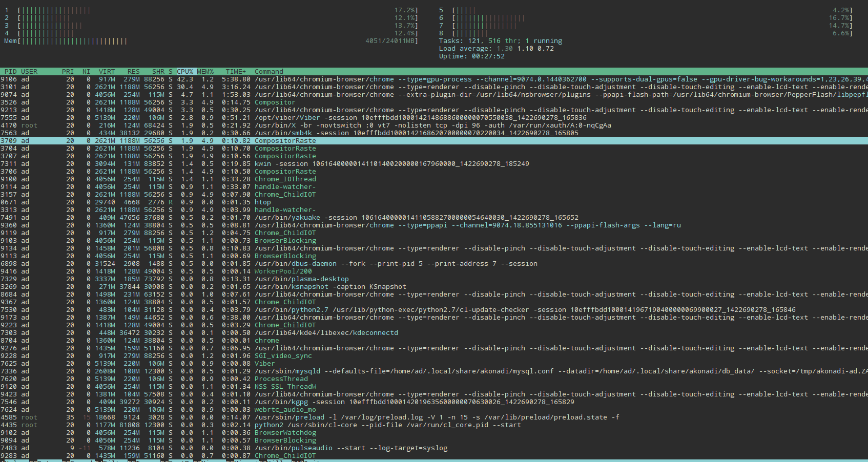This screenshot has width=868, height=462.
Task: Click the USER column header
Action: tap(29, 72)
